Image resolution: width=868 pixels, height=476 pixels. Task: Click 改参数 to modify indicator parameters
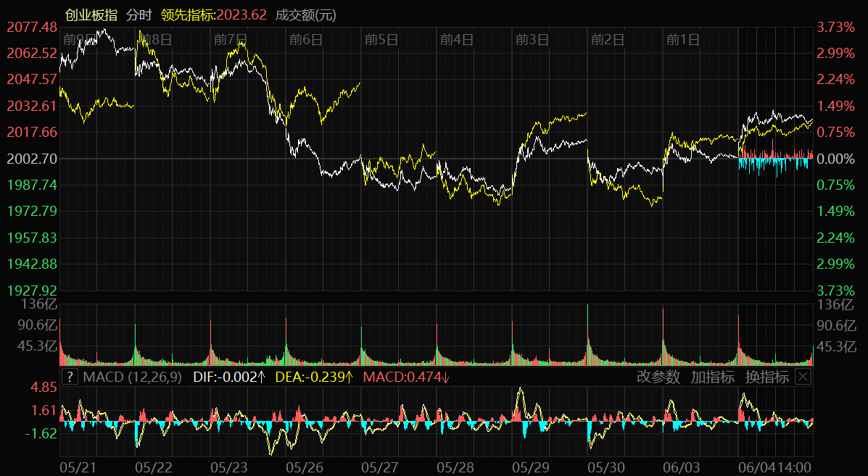pos(658,377)
